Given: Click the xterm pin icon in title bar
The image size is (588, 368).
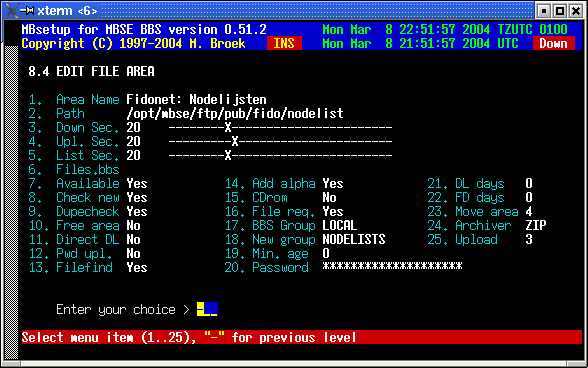Looking at the screenshot, I should pos(27,11).
